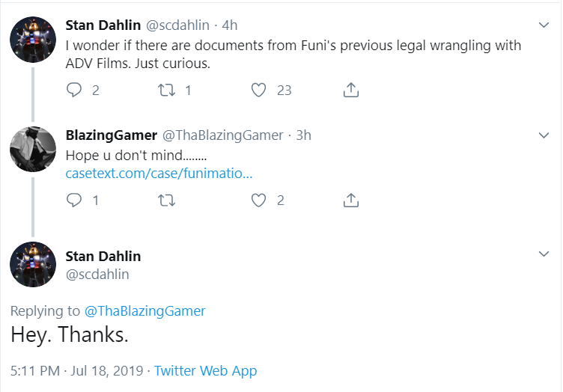Open more options chevron on BlazingGamer's tweet
The image size is (563, 392).
click(544, 135)
